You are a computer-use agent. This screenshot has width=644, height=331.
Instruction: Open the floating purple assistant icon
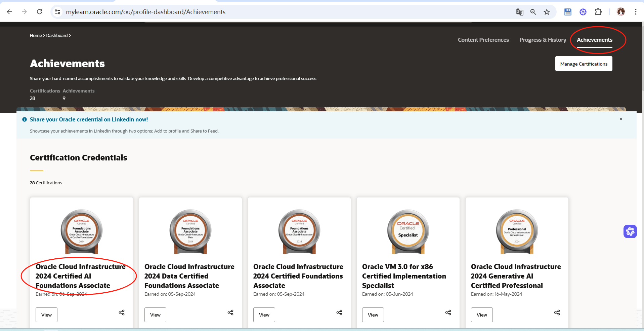pyautogui.click(x=630, y=231)
